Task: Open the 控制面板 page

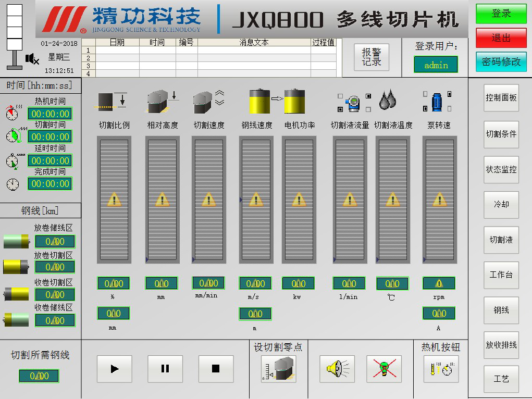Action: [x=501, y=98]
